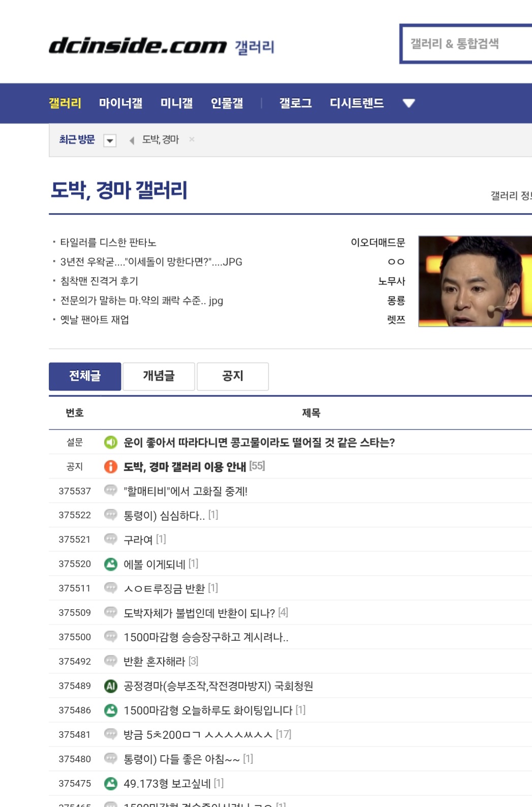Click the speech bubble icon for post 375509
532x807 pixels.
[110, 613]
